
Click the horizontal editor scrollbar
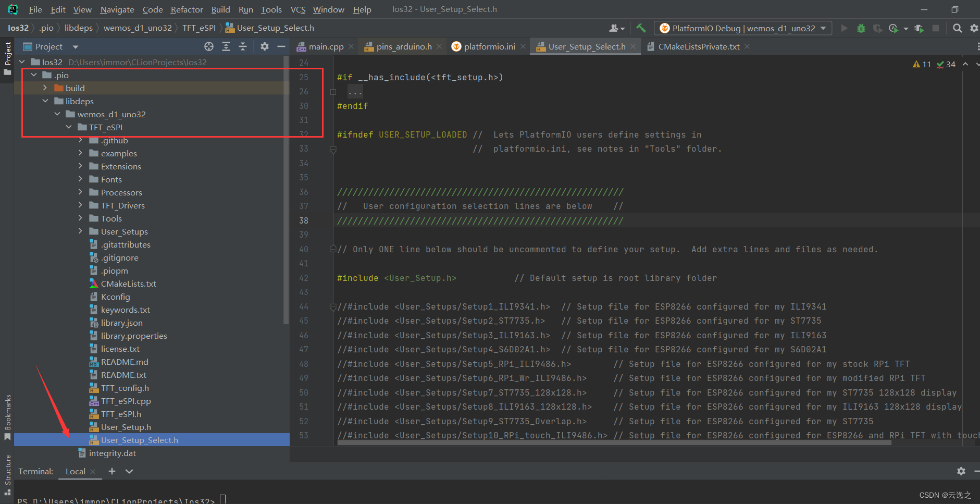pyautogui.click(x=614, y=443)
